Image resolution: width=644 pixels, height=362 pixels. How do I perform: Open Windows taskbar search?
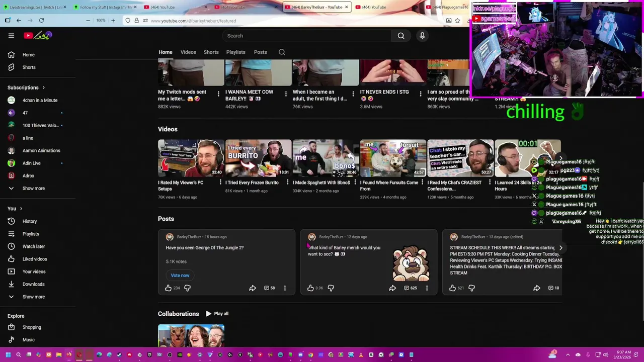pos(19,355)
